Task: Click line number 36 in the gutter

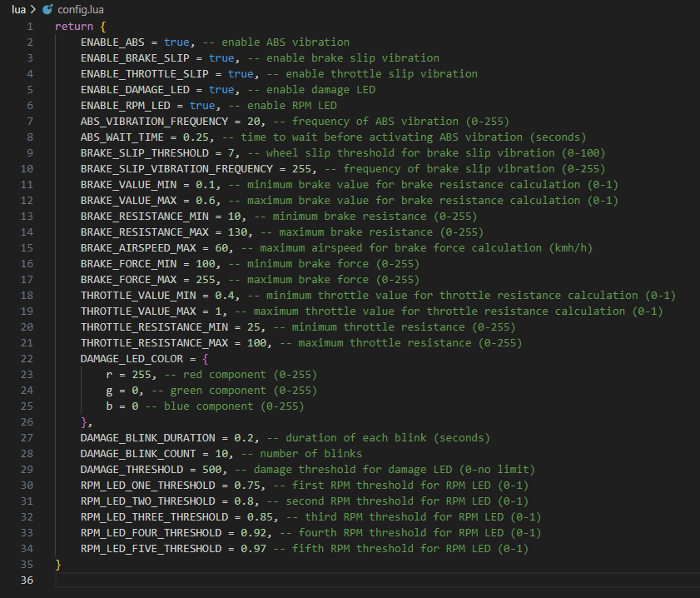Action: pyautogui.click(x=27, y=581)
